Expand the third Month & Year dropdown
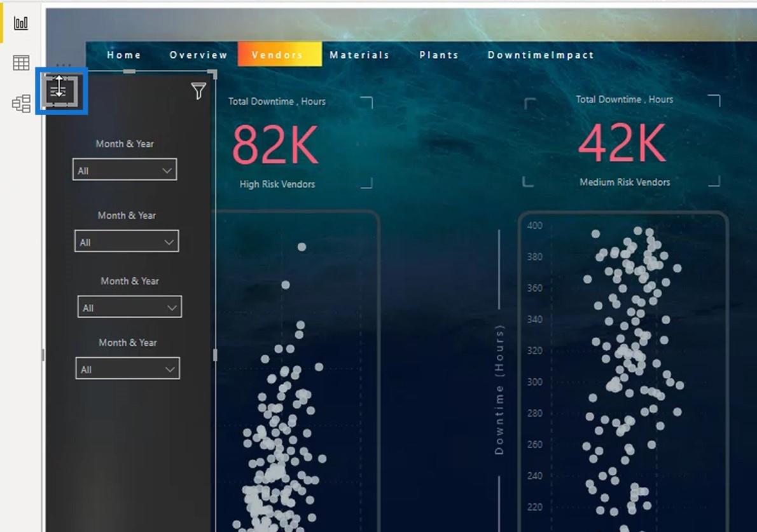 129,307
